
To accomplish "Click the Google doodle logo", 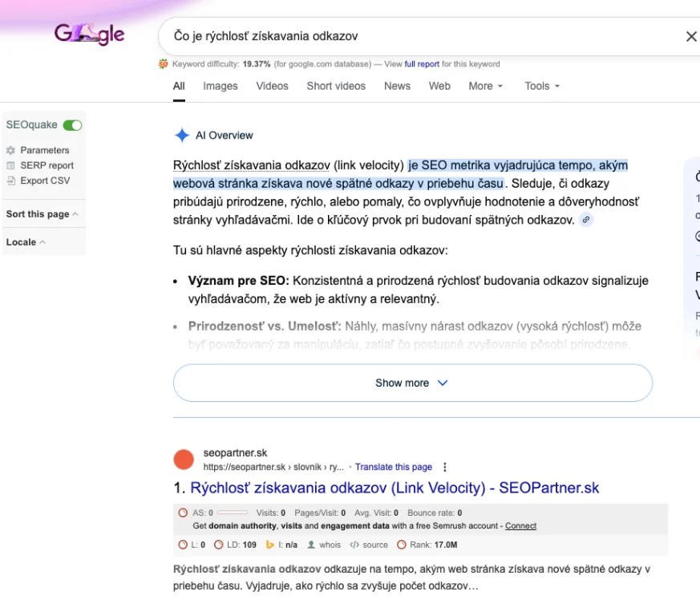I will tap(89, 34).
